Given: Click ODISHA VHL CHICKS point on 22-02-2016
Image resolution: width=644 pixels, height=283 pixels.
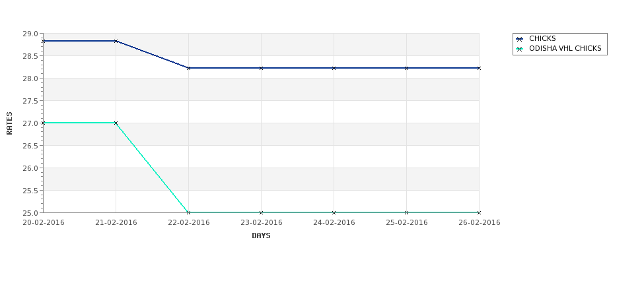Looking at the screenshot, I should click(188, 212).
